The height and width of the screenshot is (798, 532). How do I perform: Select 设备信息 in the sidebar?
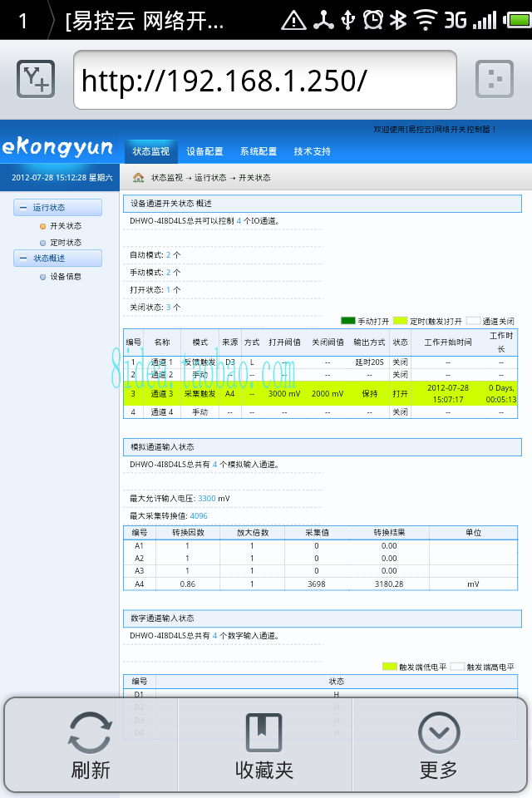[65, 277]
